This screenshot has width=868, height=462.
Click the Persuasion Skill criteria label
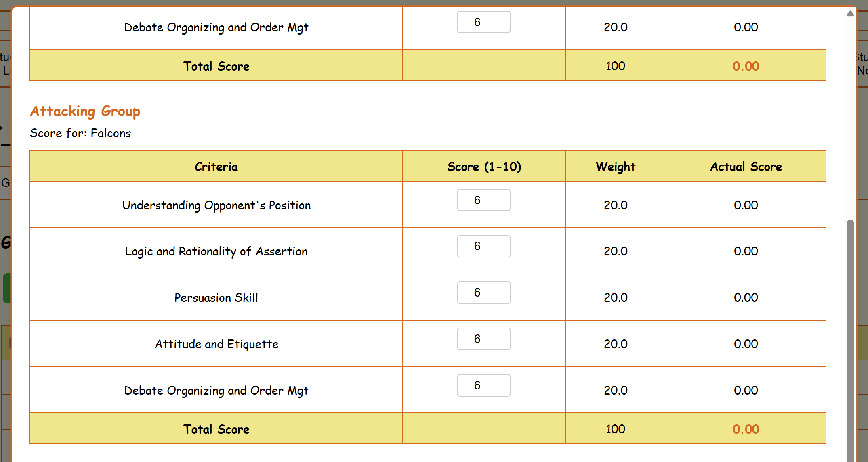(x=216, y=298)
